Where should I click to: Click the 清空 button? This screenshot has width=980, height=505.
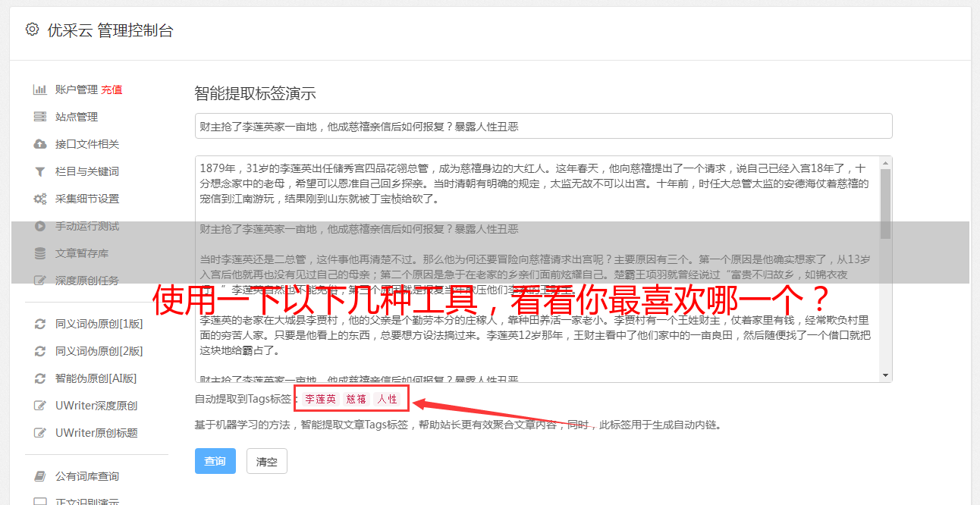(267, 461)
